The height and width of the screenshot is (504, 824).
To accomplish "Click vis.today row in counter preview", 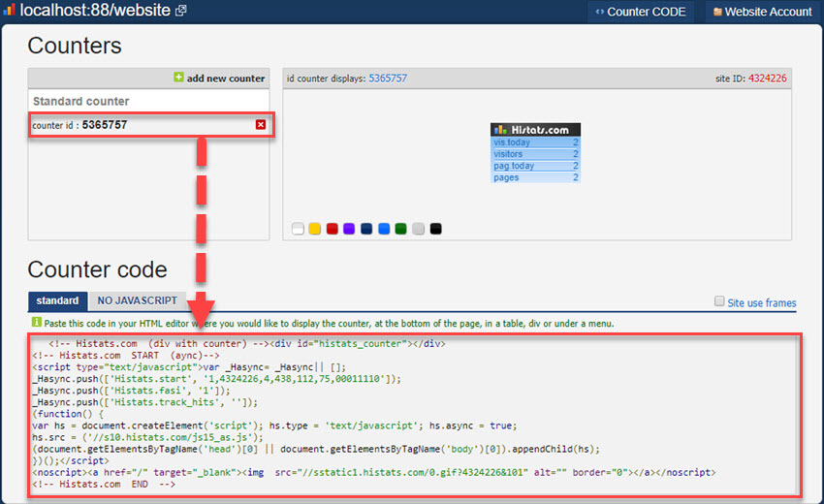I will (x=535, y=142).
